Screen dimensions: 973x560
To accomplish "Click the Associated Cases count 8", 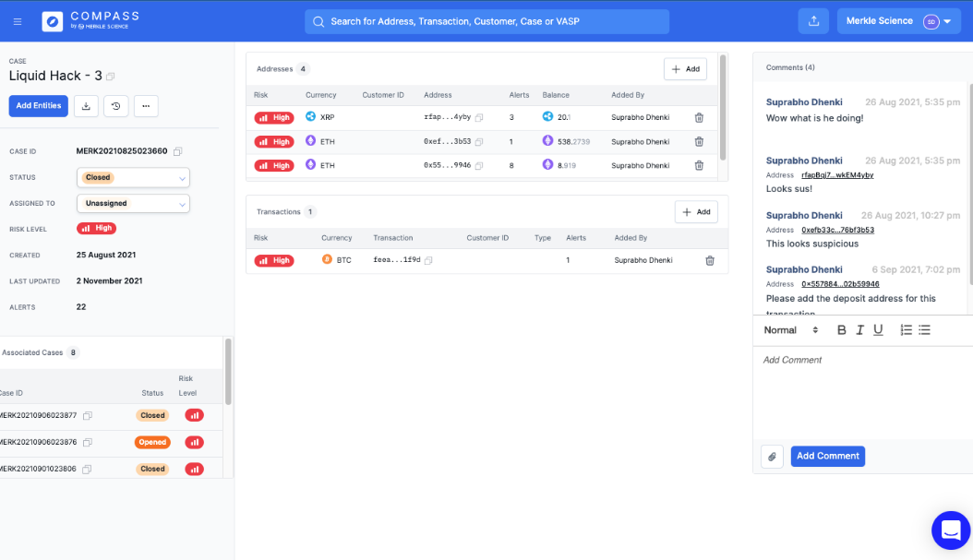I will click(73, 352).
